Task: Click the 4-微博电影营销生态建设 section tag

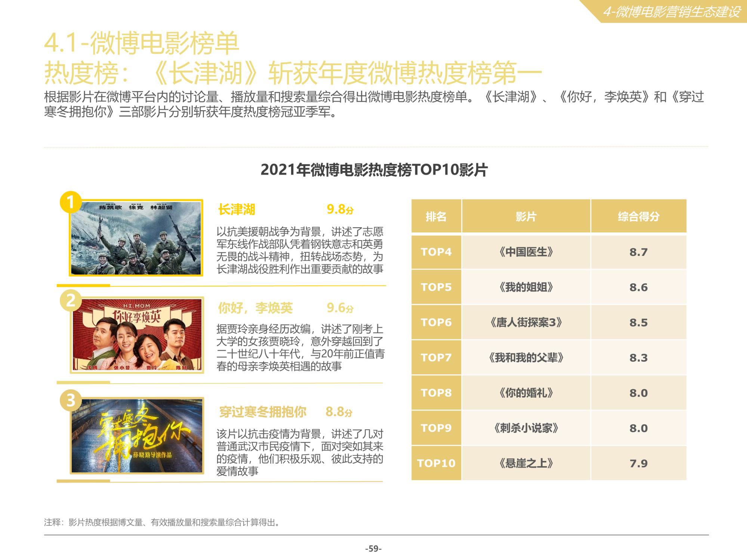Action: point(672,12)
